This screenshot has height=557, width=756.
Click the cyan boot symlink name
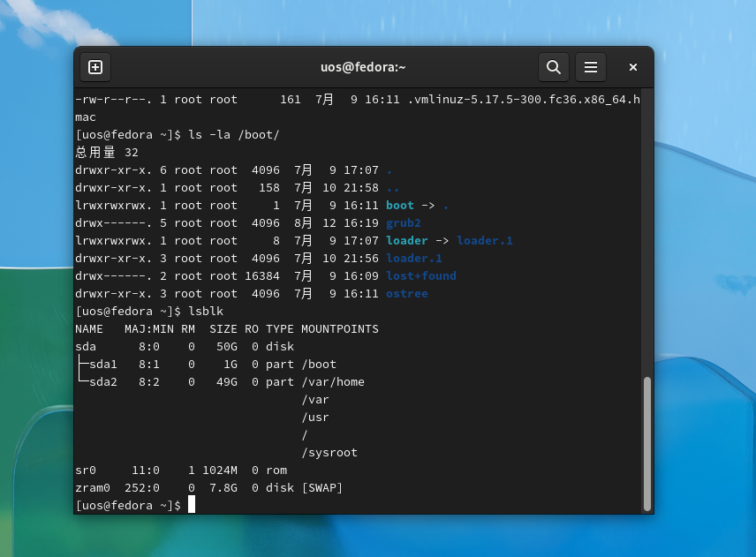coord(400,206)
